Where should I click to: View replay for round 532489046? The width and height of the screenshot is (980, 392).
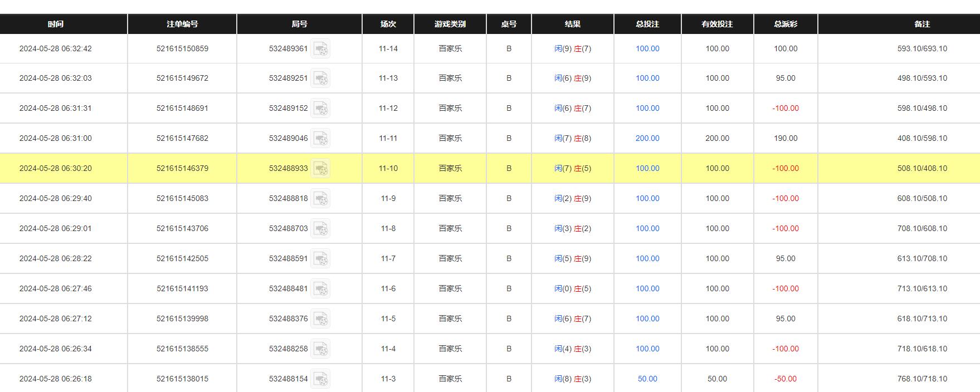(x=320, y=139)
